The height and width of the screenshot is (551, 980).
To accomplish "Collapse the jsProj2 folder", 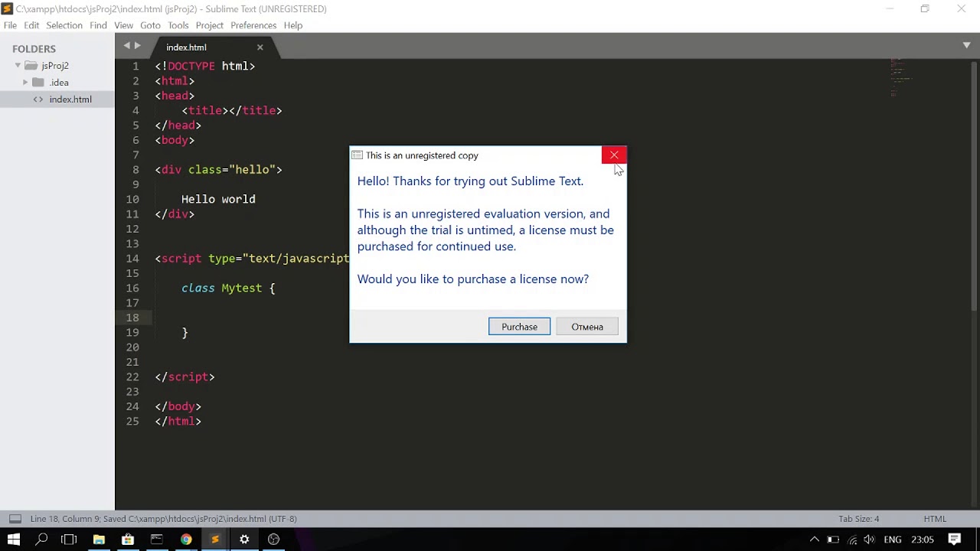I will pyautogui.click(x=18, y=66).
